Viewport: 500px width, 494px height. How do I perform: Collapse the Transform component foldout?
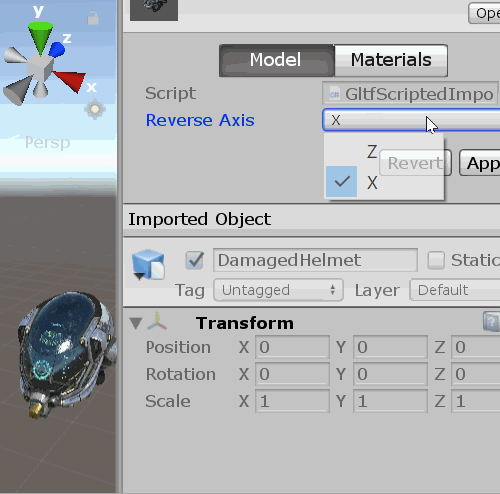click(136, 323)
